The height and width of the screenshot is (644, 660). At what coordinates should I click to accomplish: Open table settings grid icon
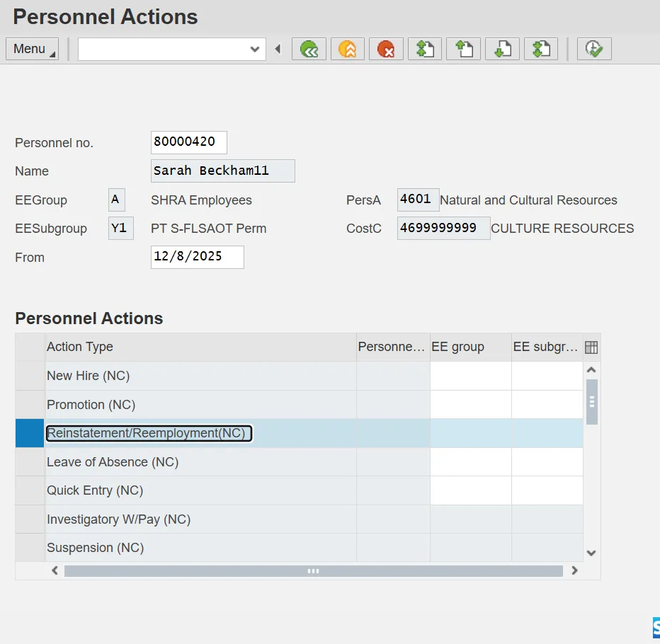click(x=591, y=347)
